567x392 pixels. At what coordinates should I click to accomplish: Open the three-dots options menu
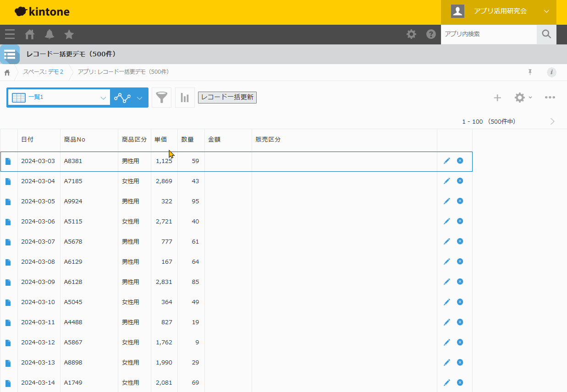[550, 98]
